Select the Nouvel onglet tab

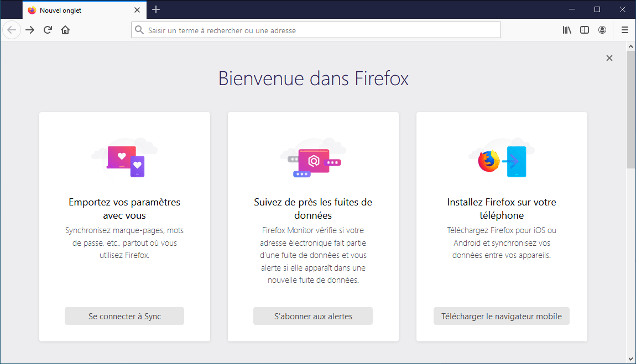coord(84,10)
